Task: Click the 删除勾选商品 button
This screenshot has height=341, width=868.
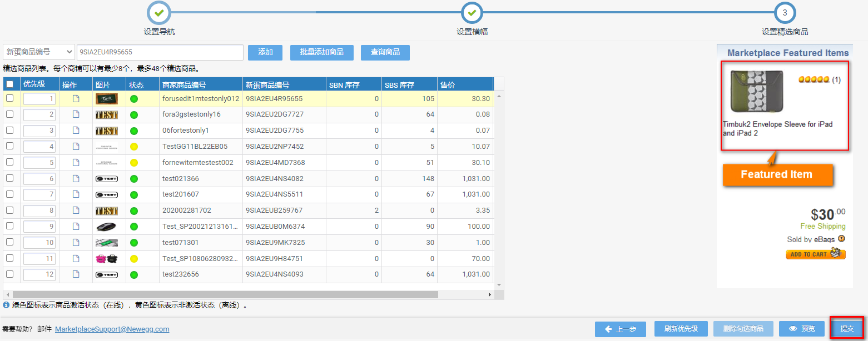Action: [742, 329]
